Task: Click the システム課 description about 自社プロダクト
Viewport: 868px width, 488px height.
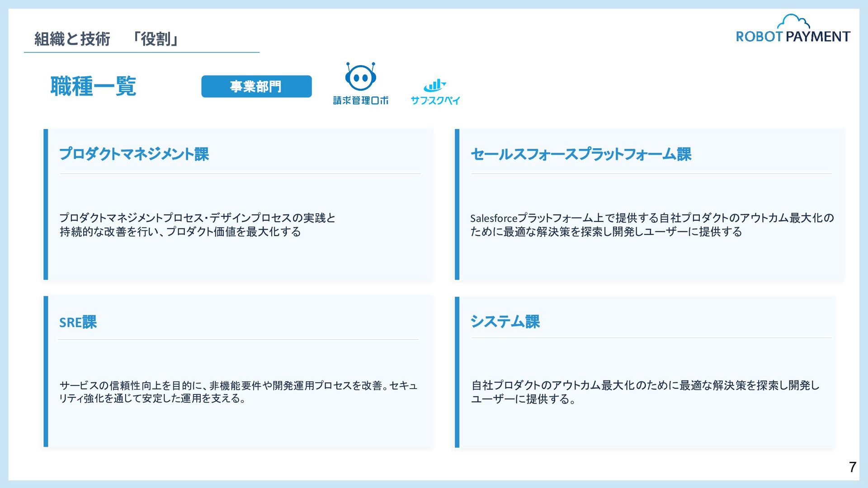Action: pos(645,392)
